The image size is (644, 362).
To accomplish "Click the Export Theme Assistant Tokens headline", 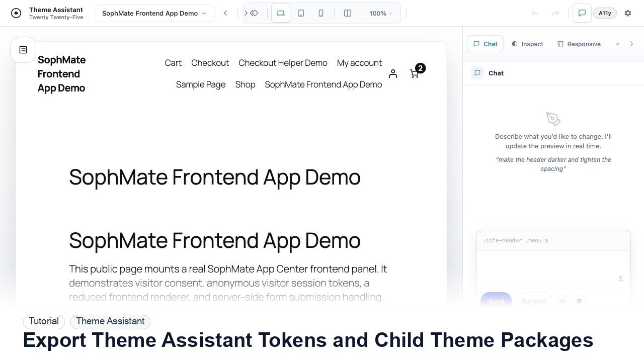I will 308,340.
